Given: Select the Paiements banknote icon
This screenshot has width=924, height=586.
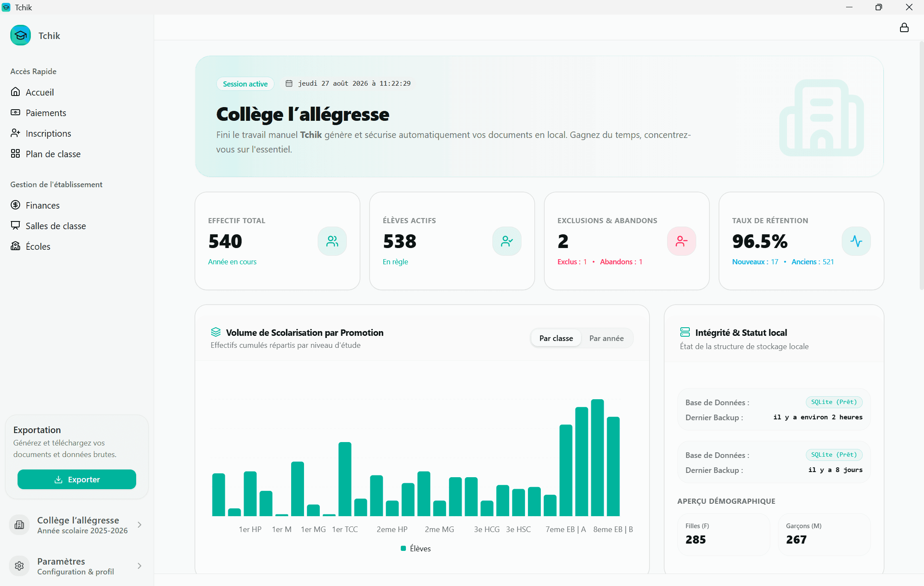Looking at the screenshot, I should [15, 112].
